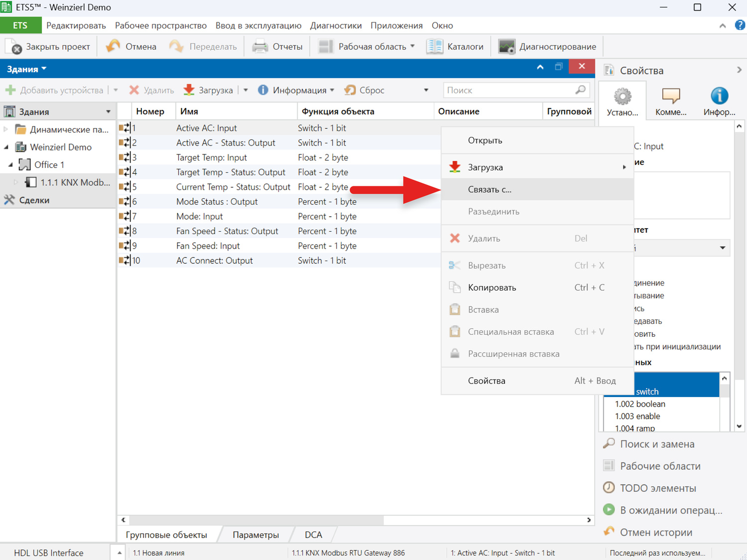747x560 pixels.
Task: Open the priority dropdown in Properties
Action: point(722,248)
